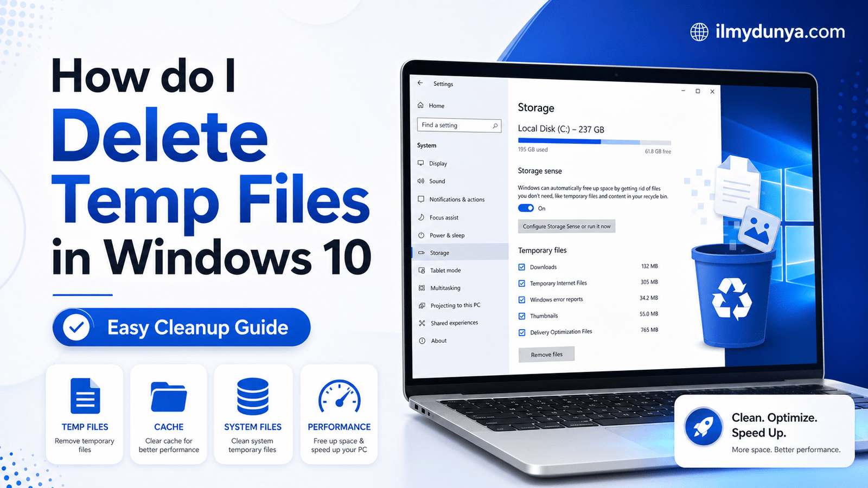Click the Shared experiences icon
The image size is (868, 488).
click(x=422, y=323)
